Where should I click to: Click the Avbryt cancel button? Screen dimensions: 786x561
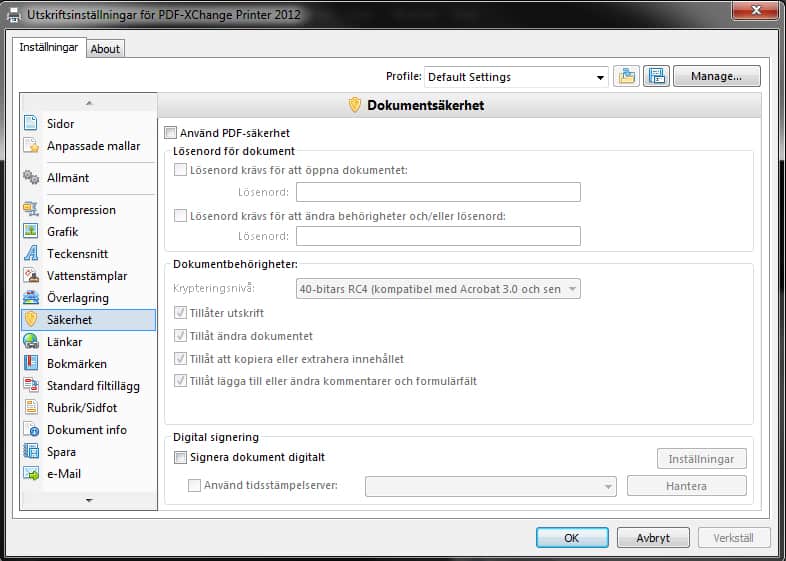click(x=653, y=538)
